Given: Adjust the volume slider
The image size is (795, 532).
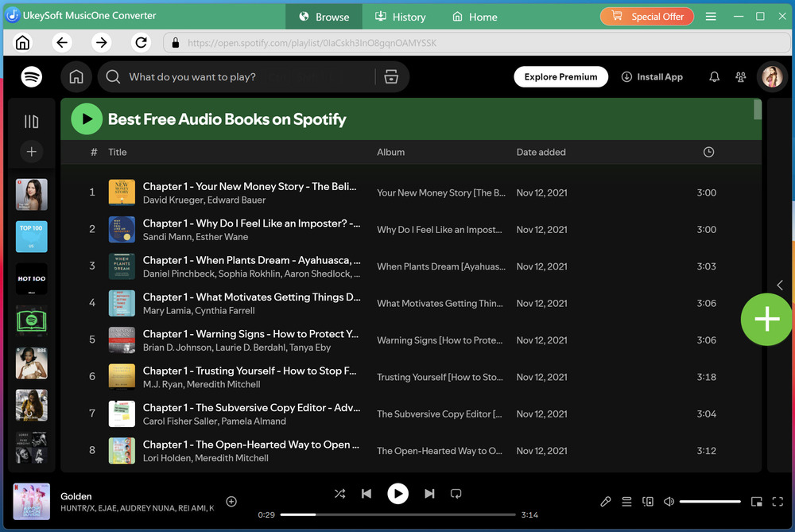Looking at the screenshot, I should tap(710, 502).
